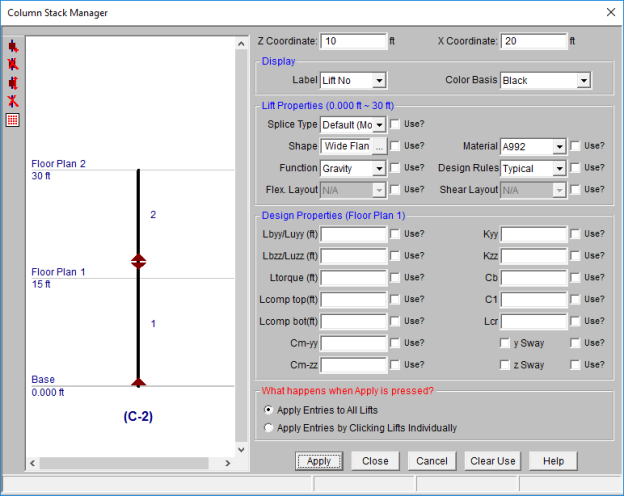Viewport: 624px width, 496px height.
Task: Click the Kyy input field
Action: point(533,234)
